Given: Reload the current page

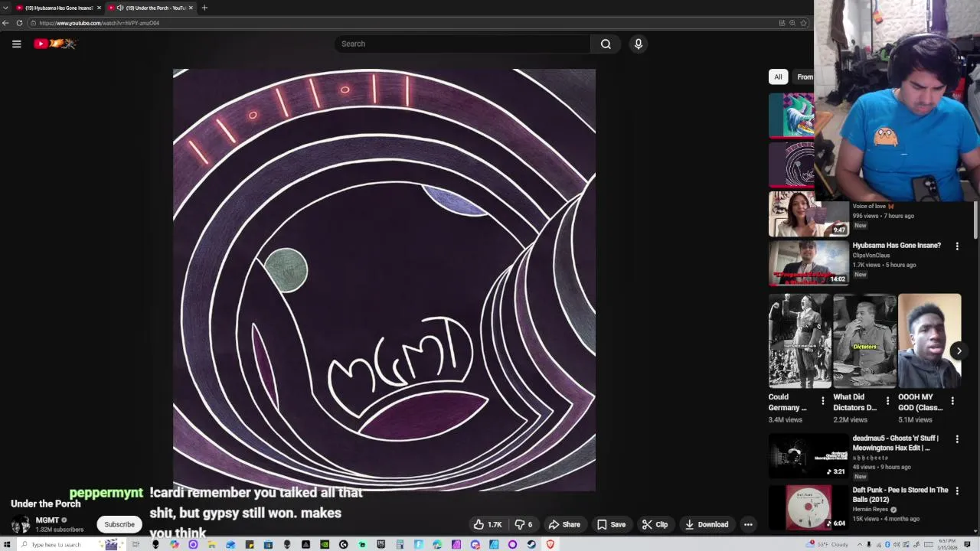Looking at the screenshot, I should [x=19, y=23].
